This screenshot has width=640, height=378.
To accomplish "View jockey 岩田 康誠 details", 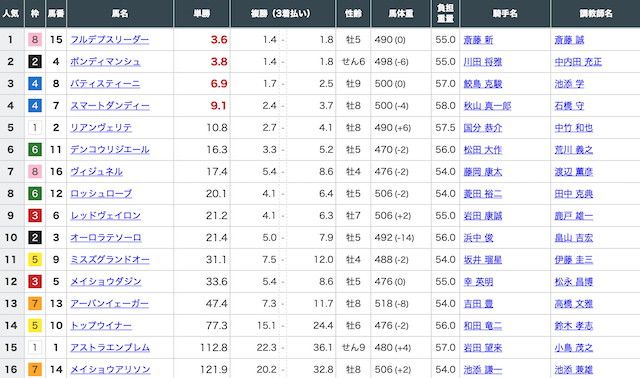I will 482,216.
